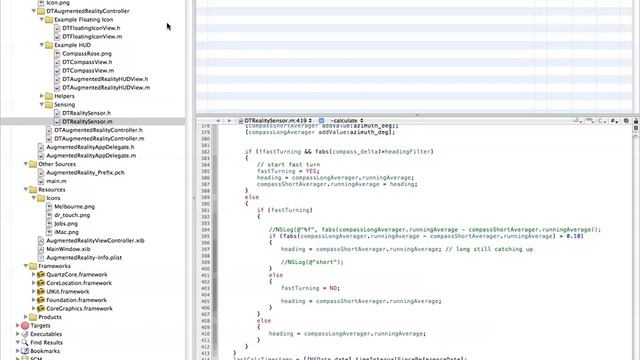Collapse the Example Floating Icon group

pos(42,20)
